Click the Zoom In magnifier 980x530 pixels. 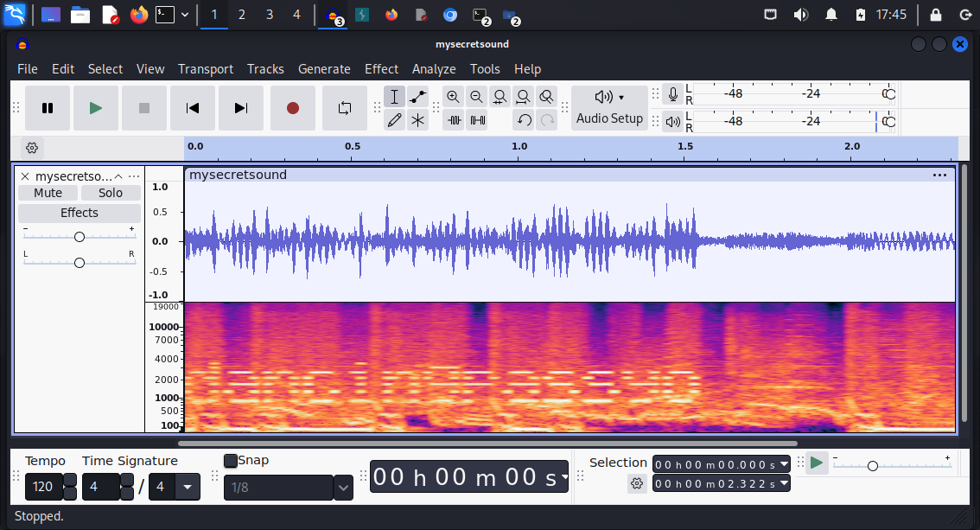click(453, 97)
